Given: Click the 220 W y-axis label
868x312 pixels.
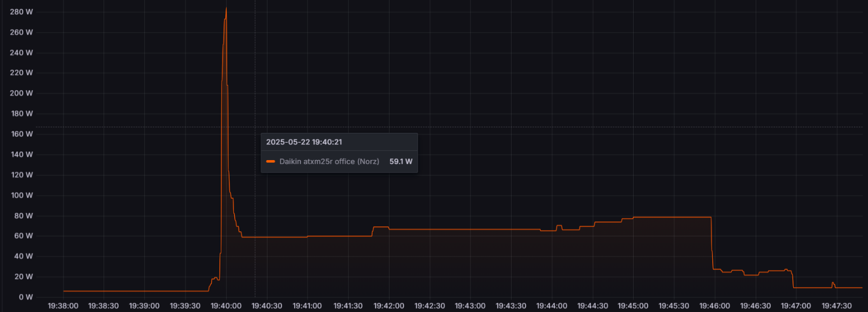Looking at the screenshot, I should tap(21, 73).
